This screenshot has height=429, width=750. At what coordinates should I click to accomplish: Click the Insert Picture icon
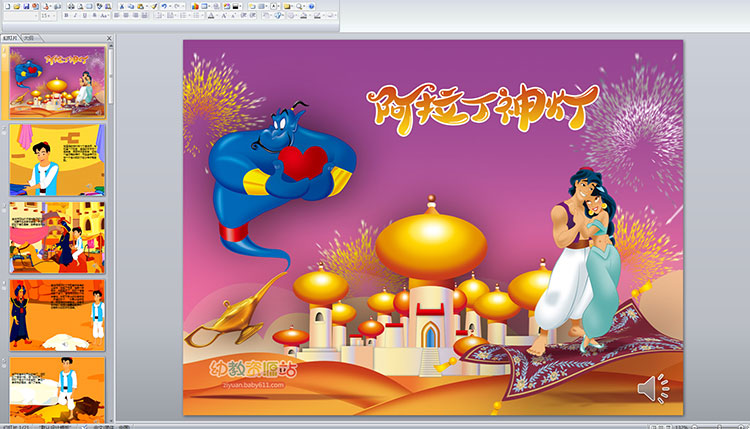pyautogui.click(x=227, y=6)
